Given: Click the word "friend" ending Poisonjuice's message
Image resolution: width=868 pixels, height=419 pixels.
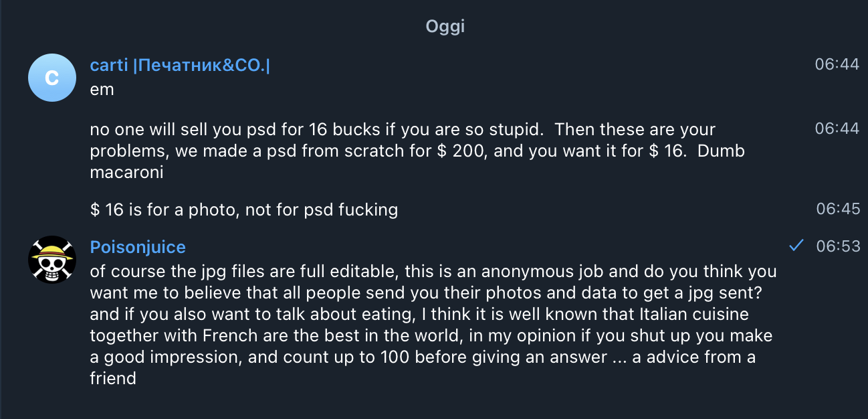Looking at the screenshot, I should (113, 379).
